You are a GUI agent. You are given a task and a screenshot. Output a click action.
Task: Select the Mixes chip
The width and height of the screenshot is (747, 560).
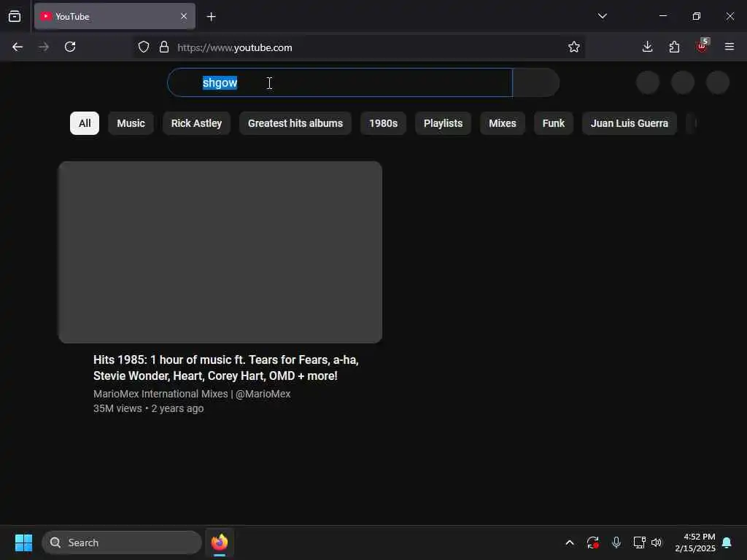[503, 123]
